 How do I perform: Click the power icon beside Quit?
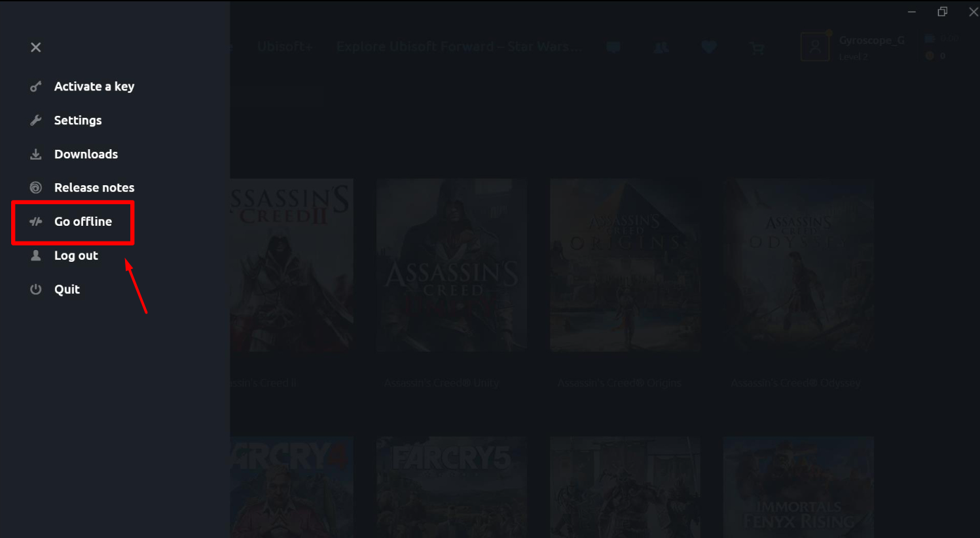(36, 289)
